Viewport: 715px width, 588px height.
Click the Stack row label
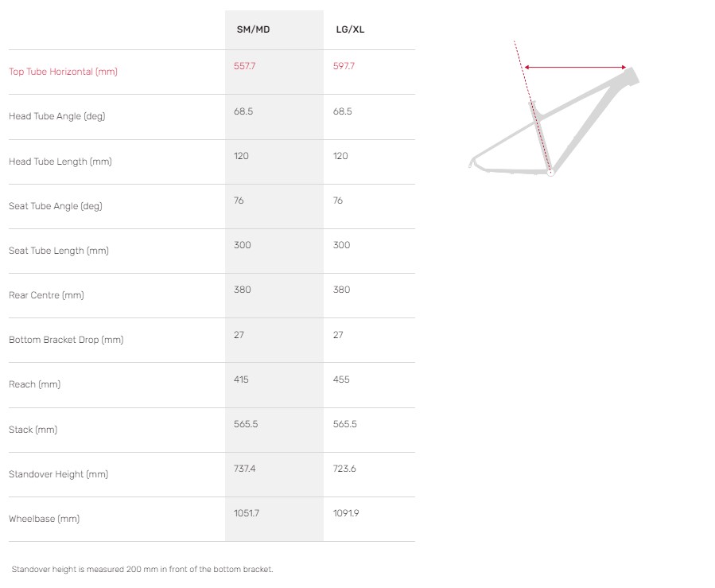tap(33, 430)
